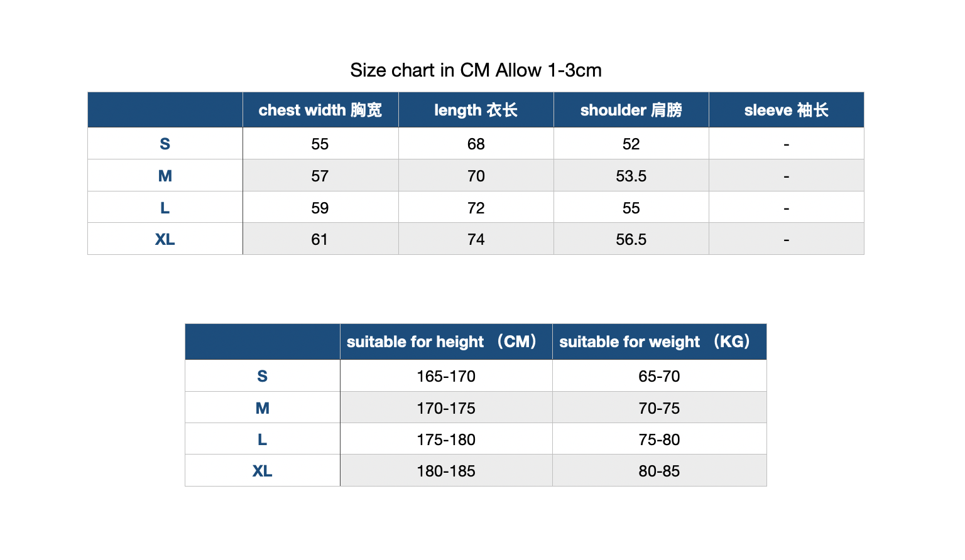965x560 pixels.
Task: Click size S row label in top table
Action: pyautogui.click(x=165, y=144)
